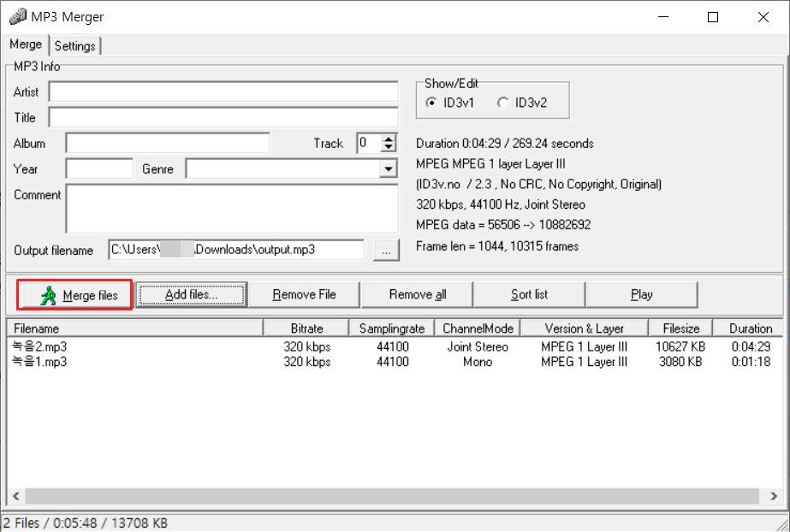The width and height of the screenshot is (790, 532).
Task: Click the Samplingrate column header
Action: (x=391, y=328)
